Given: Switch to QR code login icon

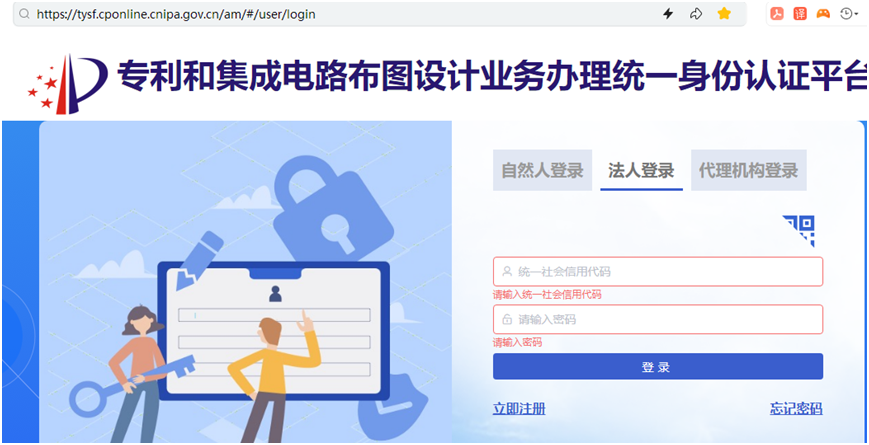Looking at the screenshot, I should (799, 231).
